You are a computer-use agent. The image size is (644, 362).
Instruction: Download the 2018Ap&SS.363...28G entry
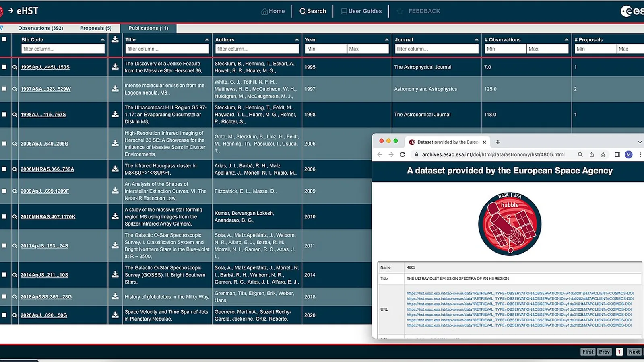[115, 296]
